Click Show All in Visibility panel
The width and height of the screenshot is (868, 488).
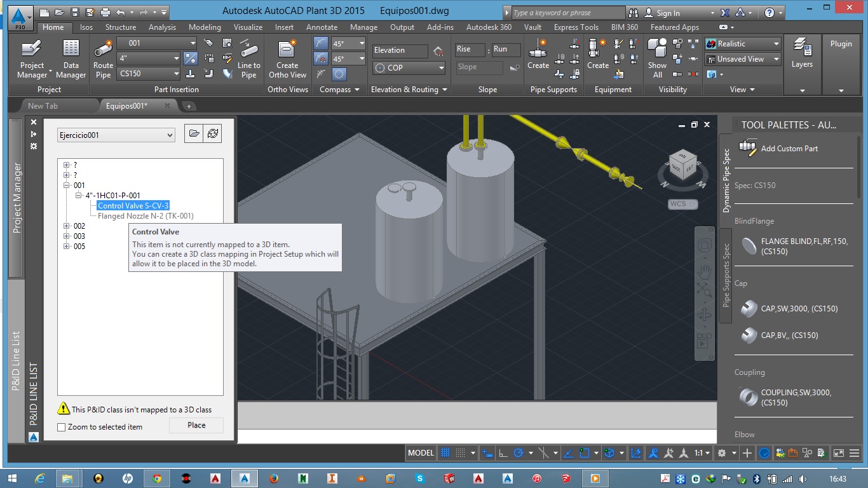pos(657,58)
